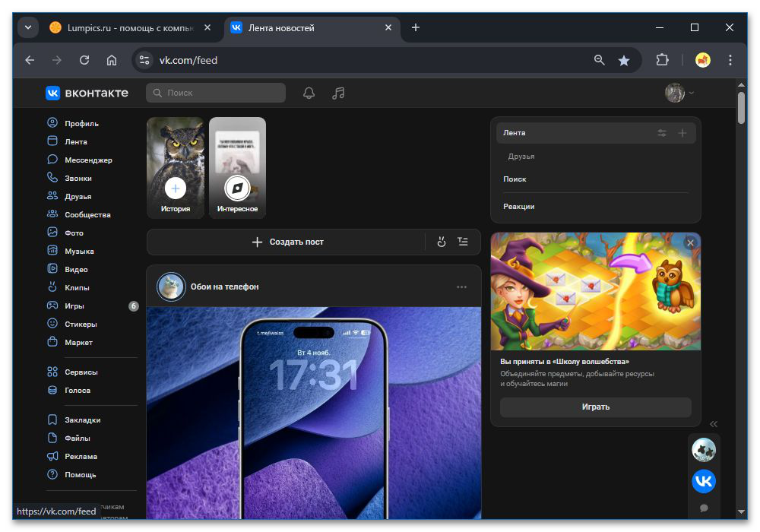Viewport: 760px width, 532px height.
Task: Click the Помощь question mark icon
Action: coord(52,474)
